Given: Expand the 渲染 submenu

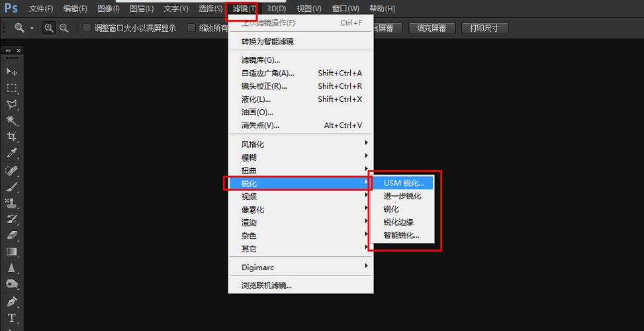Looking at the screenshot, I should [300, 222].
